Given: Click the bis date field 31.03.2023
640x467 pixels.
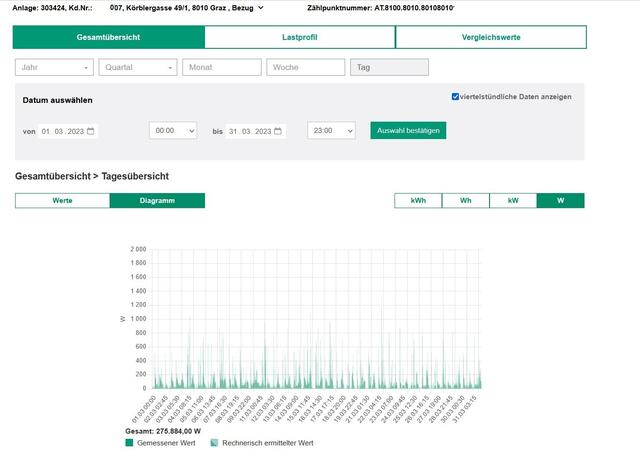Looking at the screenshot, I should tap(256, 131).
